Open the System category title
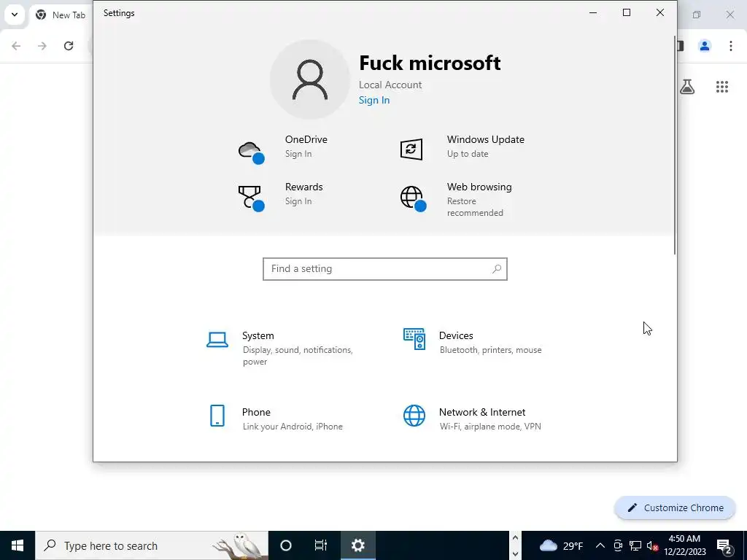The image size is (747, 560). pyautogui.click(x=258, y=335)
